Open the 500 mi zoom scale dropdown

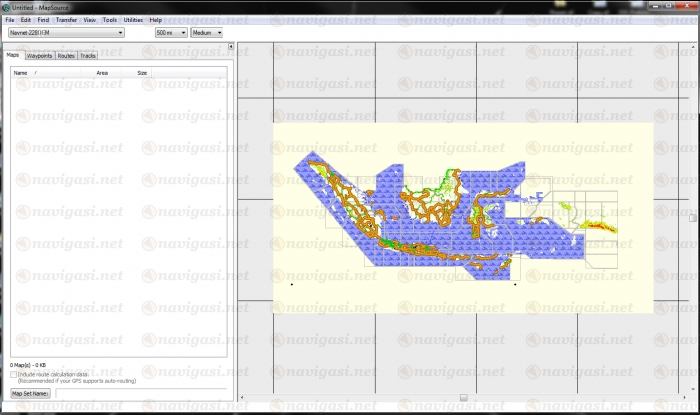click(183, 32)
